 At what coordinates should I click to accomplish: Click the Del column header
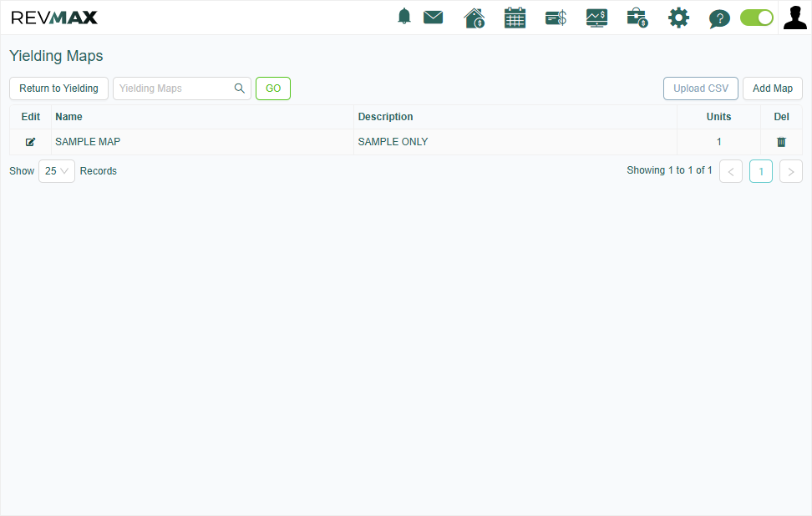coord(781,117)
